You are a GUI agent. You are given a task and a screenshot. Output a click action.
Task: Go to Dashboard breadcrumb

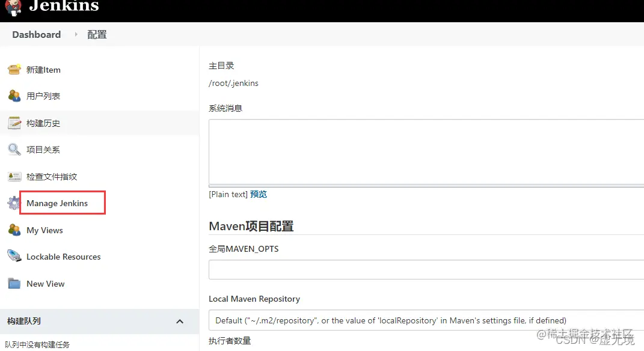[37, 34]
